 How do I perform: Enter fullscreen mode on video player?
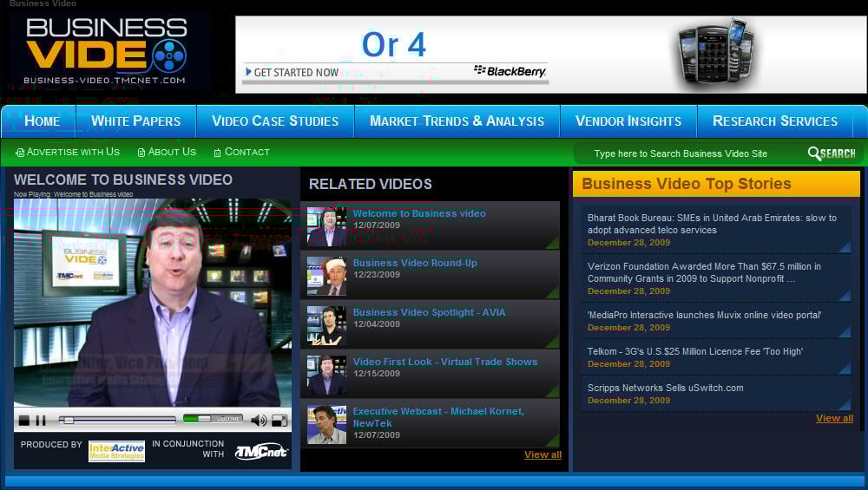279,421
